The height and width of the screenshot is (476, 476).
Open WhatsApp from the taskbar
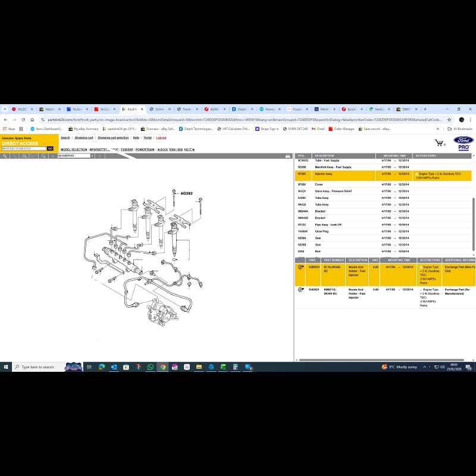(151, 367)
